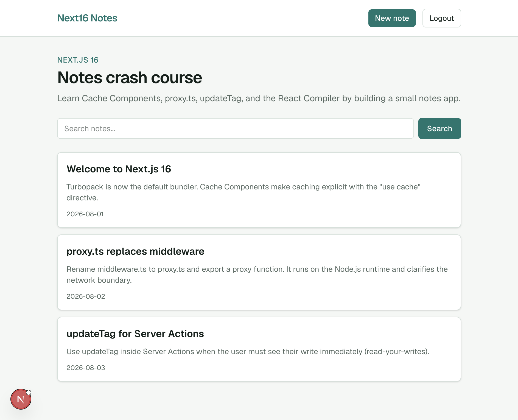
Task: Click the Rename middleware.ts description text
Action: 257,275
